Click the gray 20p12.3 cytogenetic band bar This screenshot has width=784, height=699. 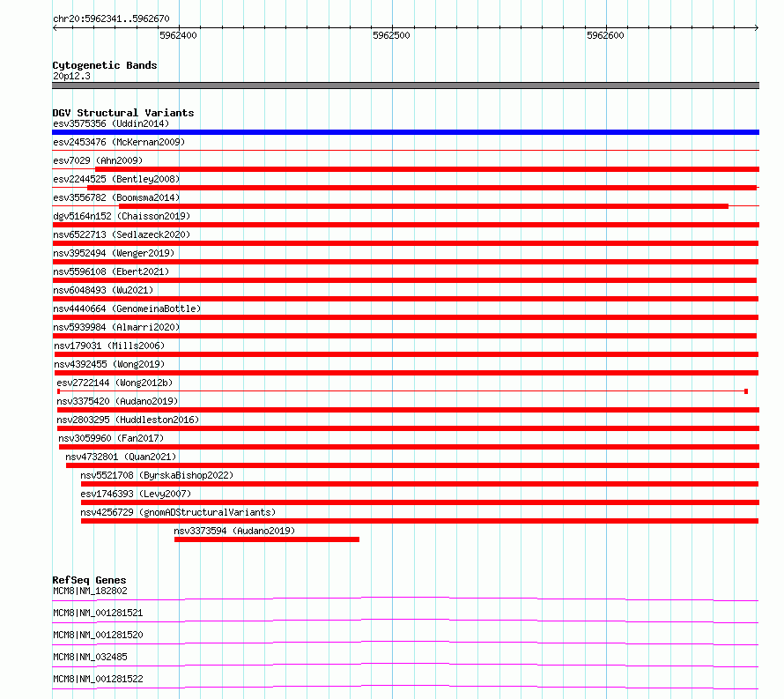point(405,86)
